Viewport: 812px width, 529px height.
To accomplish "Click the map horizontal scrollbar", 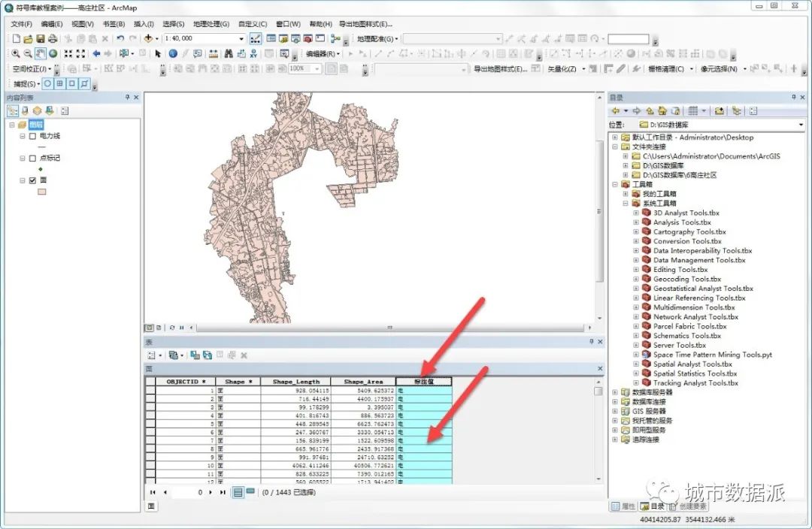I will tap(390, 328).
